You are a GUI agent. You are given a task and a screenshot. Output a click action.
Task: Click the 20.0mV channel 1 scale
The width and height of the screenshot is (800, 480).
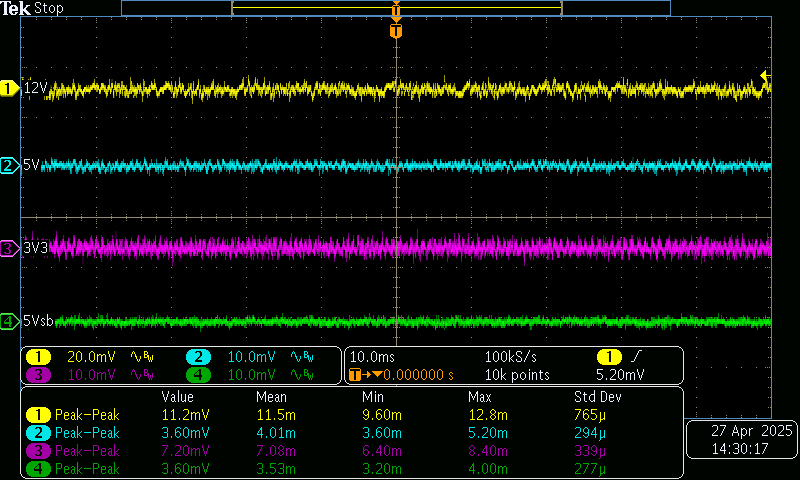pyautogui.click(x=91, y=357)
